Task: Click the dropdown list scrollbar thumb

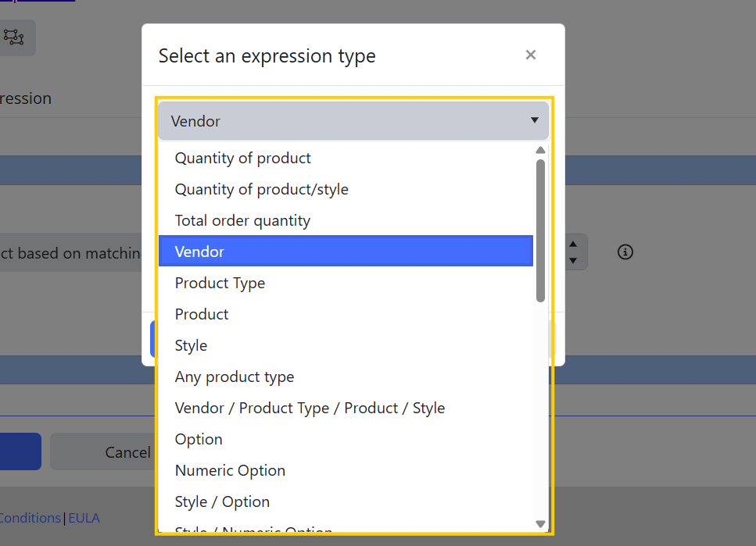Action: coord(540,230)
